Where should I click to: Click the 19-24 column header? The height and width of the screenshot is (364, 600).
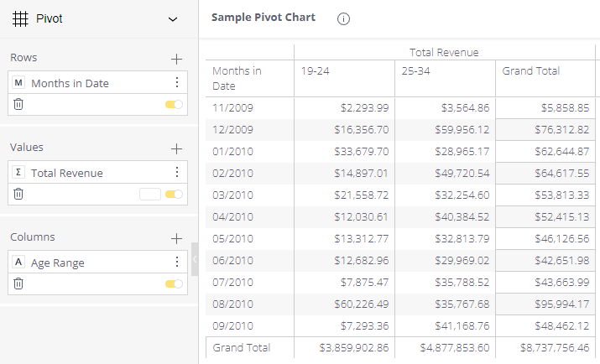tap(316, 71)
